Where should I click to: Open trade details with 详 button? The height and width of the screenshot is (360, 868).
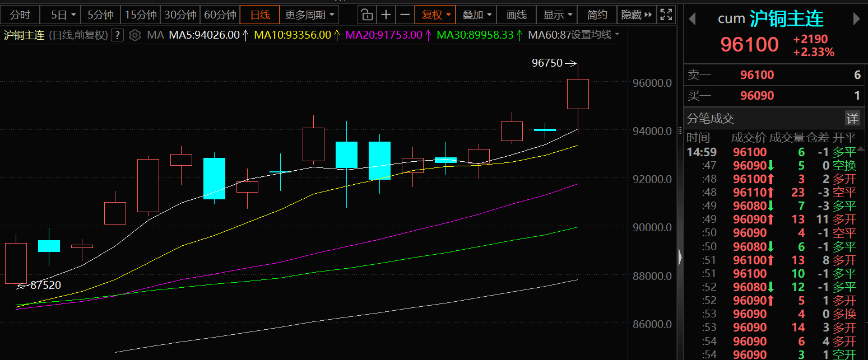click(852, 118)
